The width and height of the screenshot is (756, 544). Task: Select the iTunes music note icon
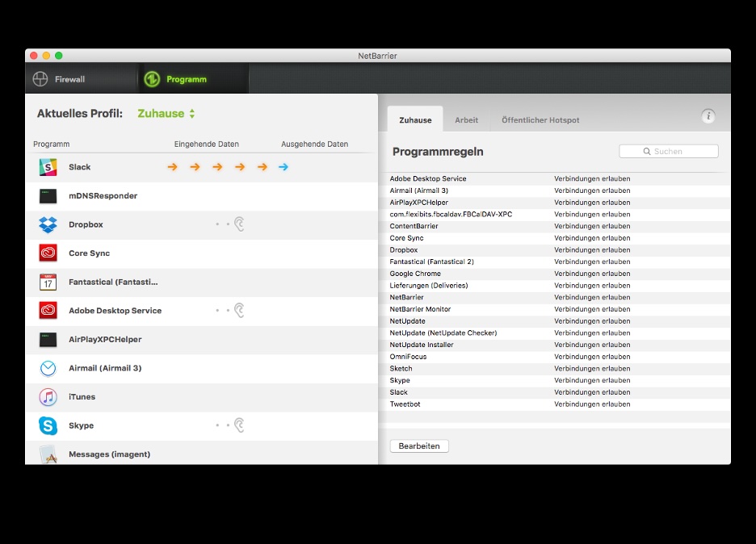(x=48, y=397)
